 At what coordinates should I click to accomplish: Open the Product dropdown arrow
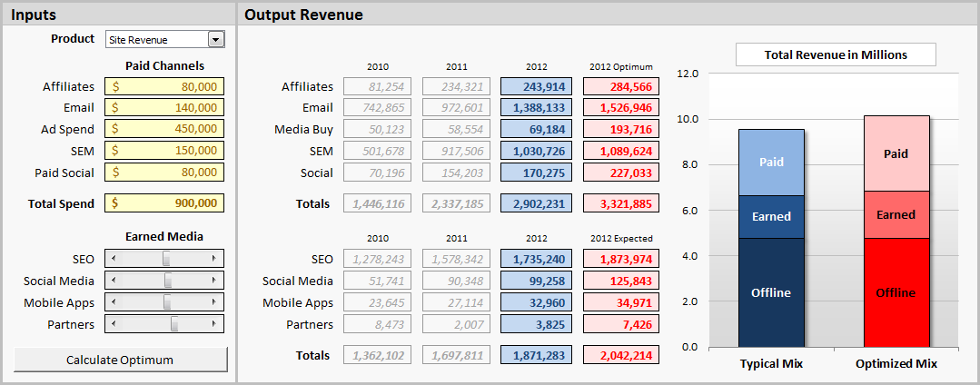215,39
